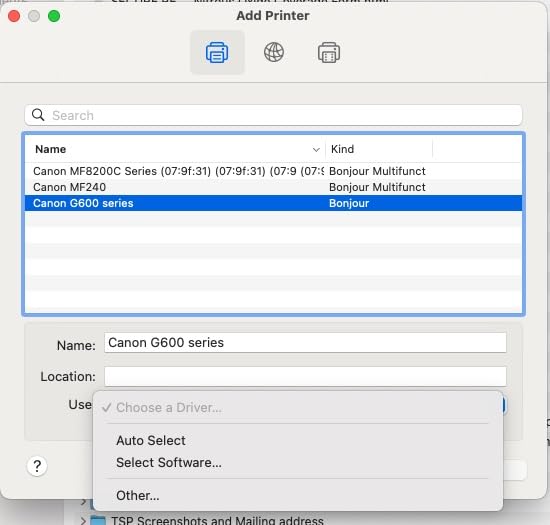Click the magnifying glass search icon

point(38,115)
